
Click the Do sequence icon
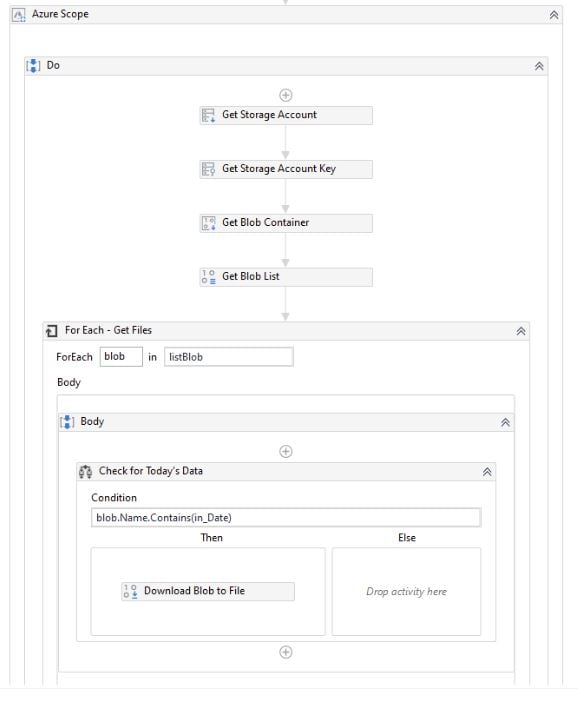point(33,65)
